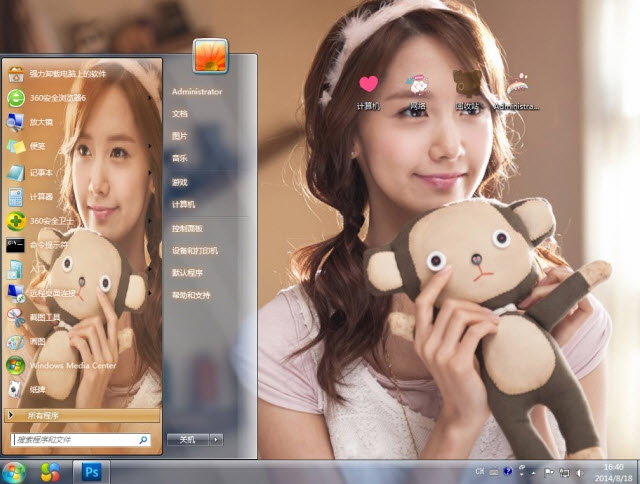Open 音乐 music in Start menu
The image size is (640, 484).
180,158
